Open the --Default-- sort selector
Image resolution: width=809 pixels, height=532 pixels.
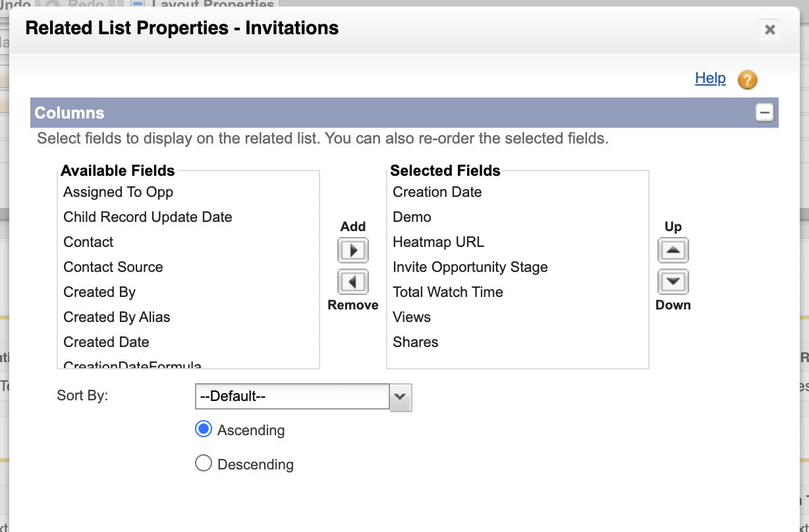click(x=292, y=397)
